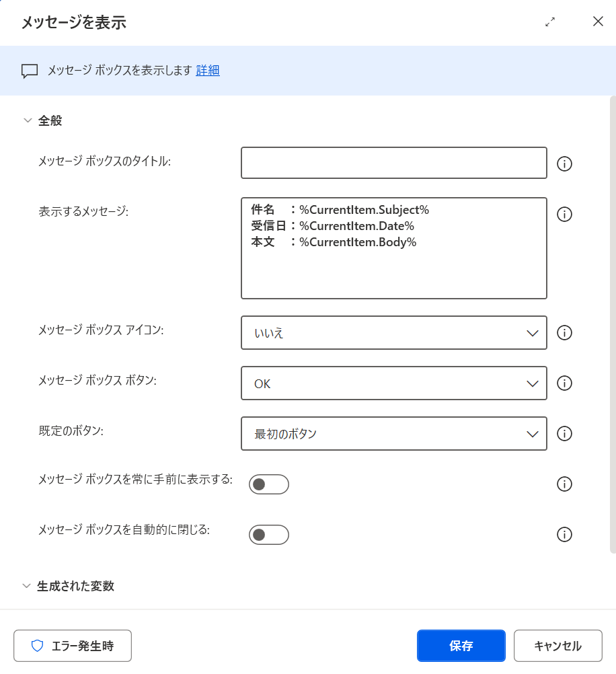This screenshot has height=674, width=616.
Task: Click info icon for 自動的に閉じる toggle
Action: tap(564, 535)
